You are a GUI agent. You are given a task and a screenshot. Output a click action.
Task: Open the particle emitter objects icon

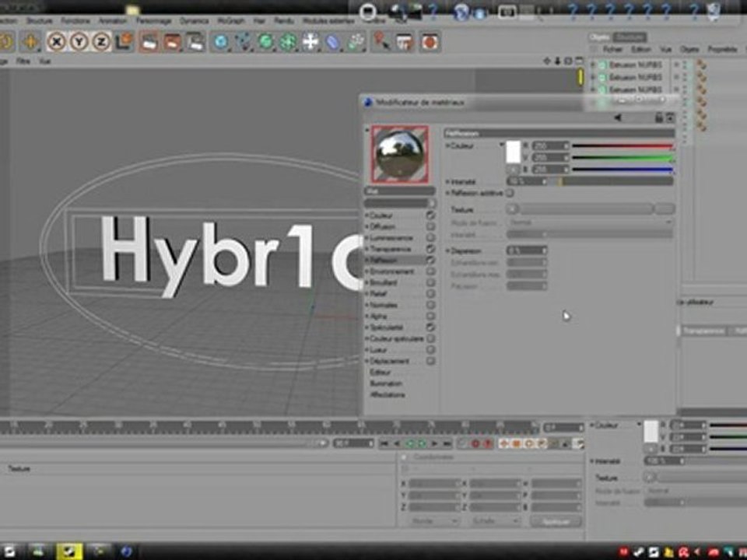tap(356, 42)
